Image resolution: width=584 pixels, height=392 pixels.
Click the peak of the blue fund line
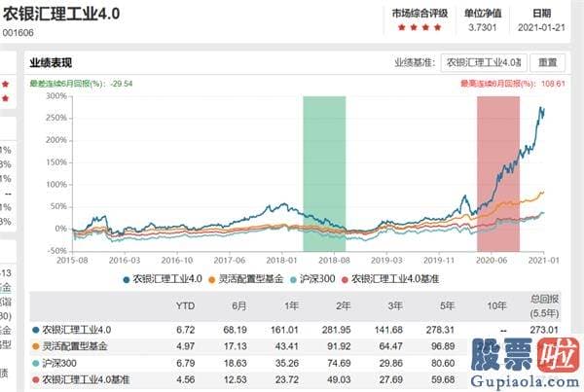540,108
